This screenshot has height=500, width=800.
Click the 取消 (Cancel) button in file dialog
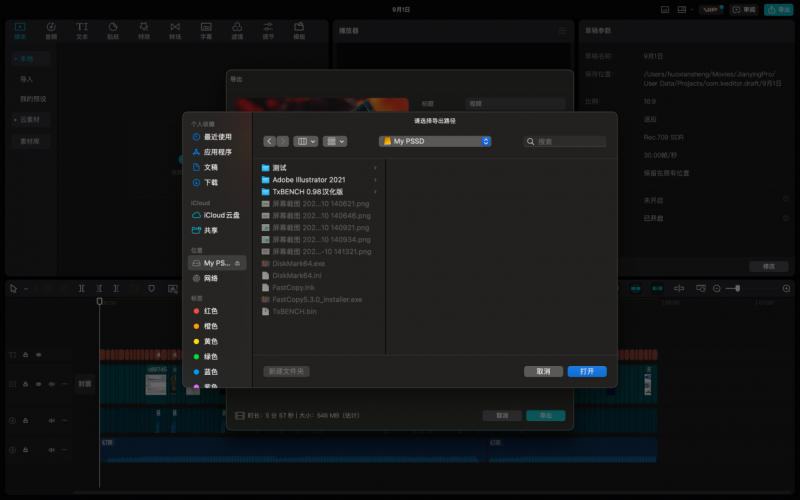543,371
